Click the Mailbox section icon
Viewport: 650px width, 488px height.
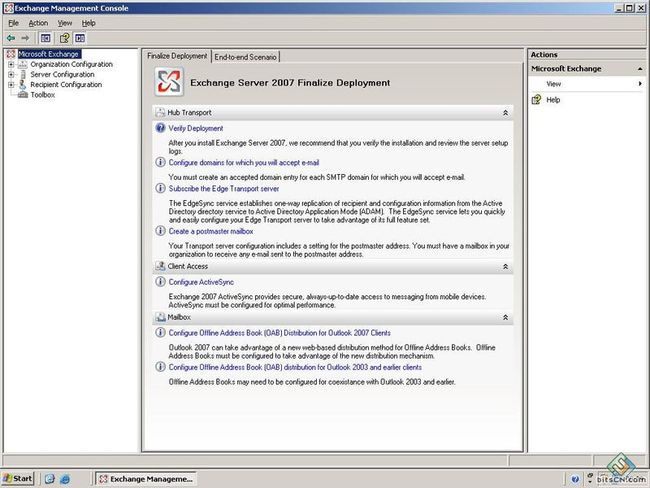[x=160, y=317]
